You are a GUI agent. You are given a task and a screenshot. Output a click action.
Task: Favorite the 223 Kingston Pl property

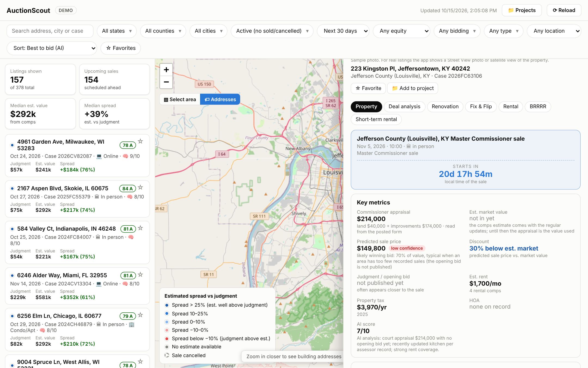click(368, 88)
